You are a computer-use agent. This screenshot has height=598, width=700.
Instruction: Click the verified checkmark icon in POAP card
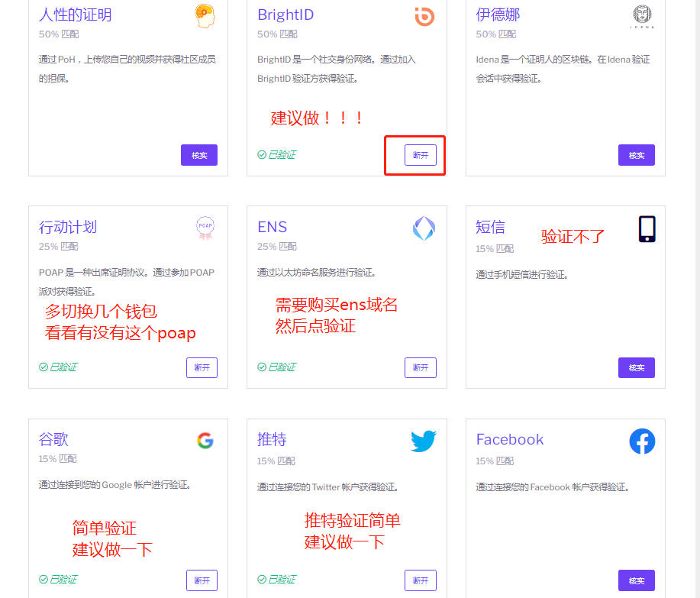coord(43,367)
